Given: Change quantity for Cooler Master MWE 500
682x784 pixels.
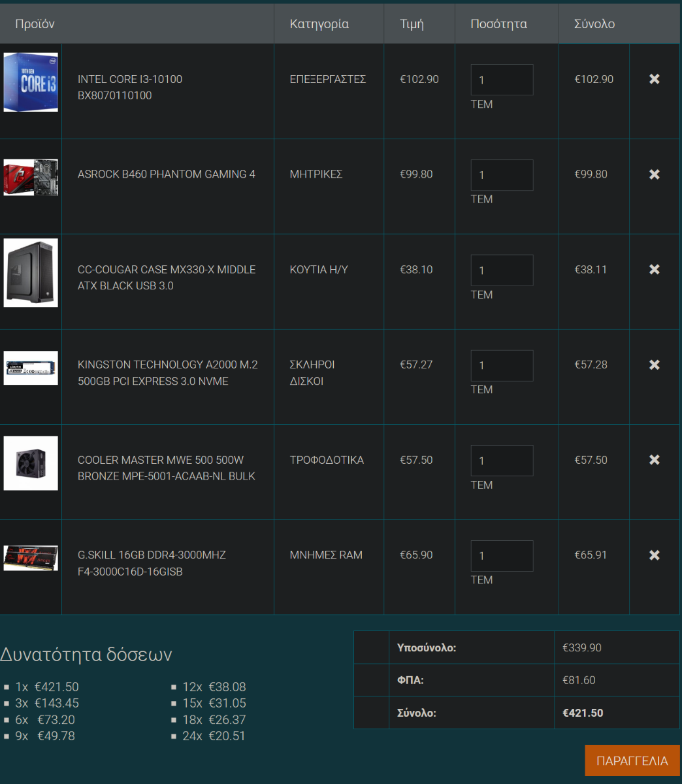Looking at the screenshot, I should point(502,461).
